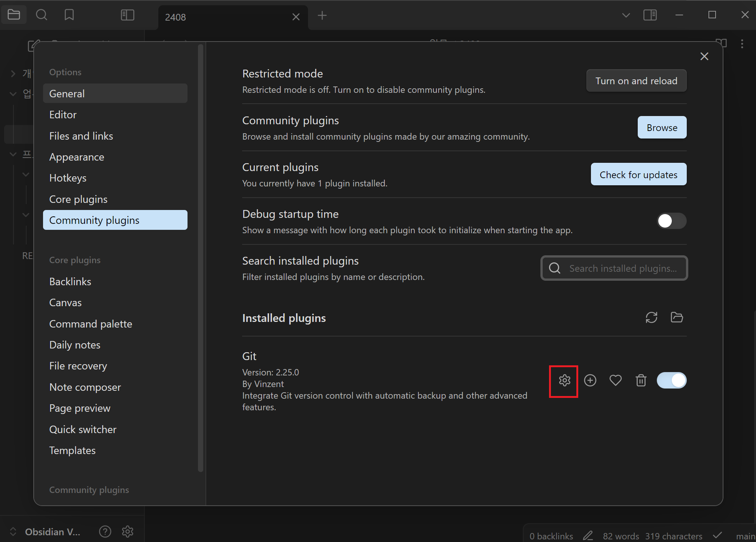Uninstall Git plugin with trash icon
Viewport: 756px width, 542px height.
pyautogui.click(x=641, y=381)
